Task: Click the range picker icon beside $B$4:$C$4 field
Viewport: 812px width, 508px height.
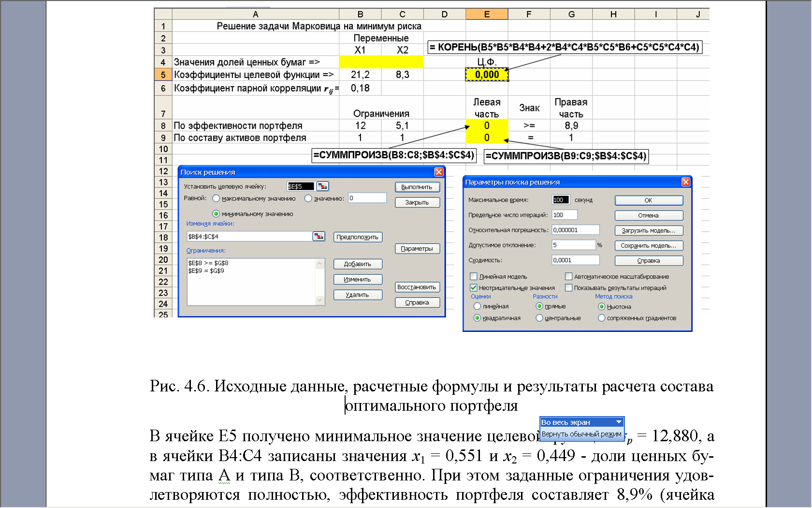Action: coord(319,236)
